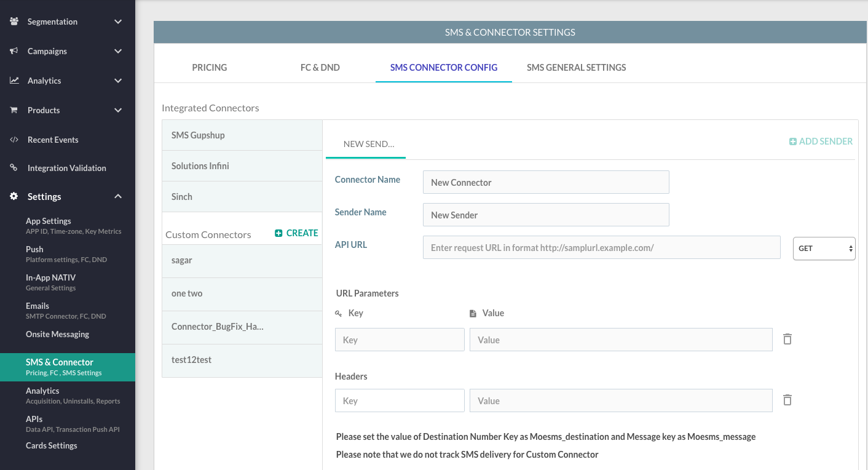Click the Integration Validation link icon
Image resolution: width=868 pixels, height=470 pixels.
[x=14, y=168]
